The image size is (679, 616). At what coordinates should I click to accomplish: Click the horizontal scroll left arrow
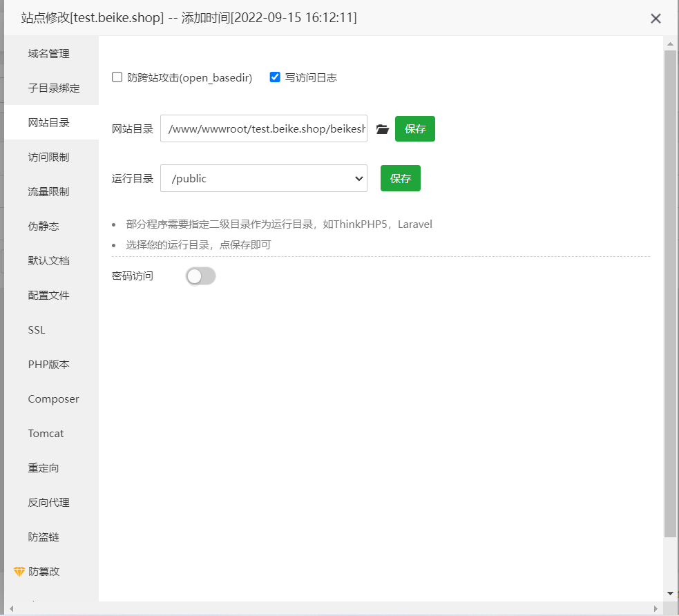click(x=11, y=608)
